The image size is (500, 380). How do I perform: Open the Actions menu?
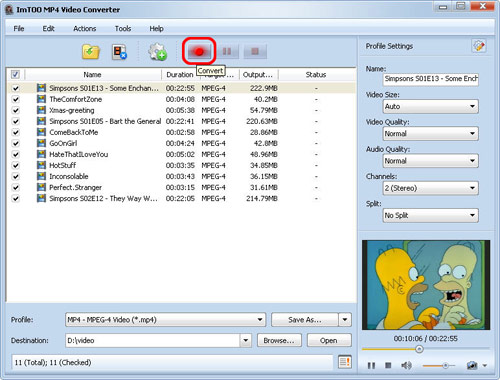(x=85, y=29)
